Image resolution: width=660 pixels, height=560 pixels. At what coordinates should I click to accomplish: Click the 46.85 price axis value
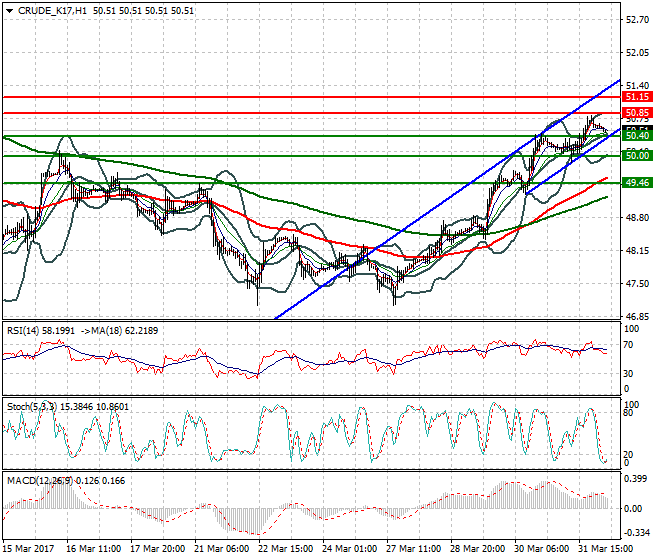[637, 317]
